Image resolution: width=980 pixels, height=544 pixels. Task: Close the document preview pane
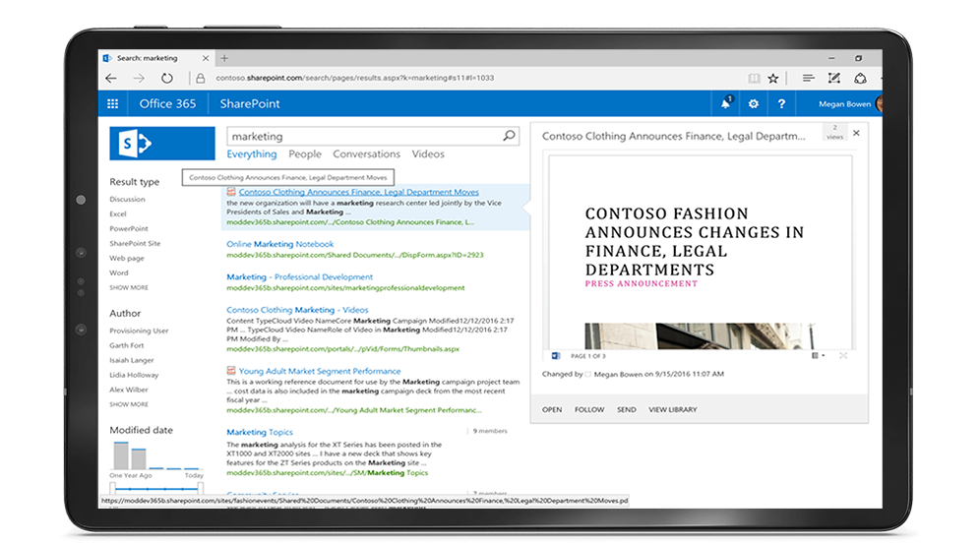pyautogui.click(x=856, y=133)
